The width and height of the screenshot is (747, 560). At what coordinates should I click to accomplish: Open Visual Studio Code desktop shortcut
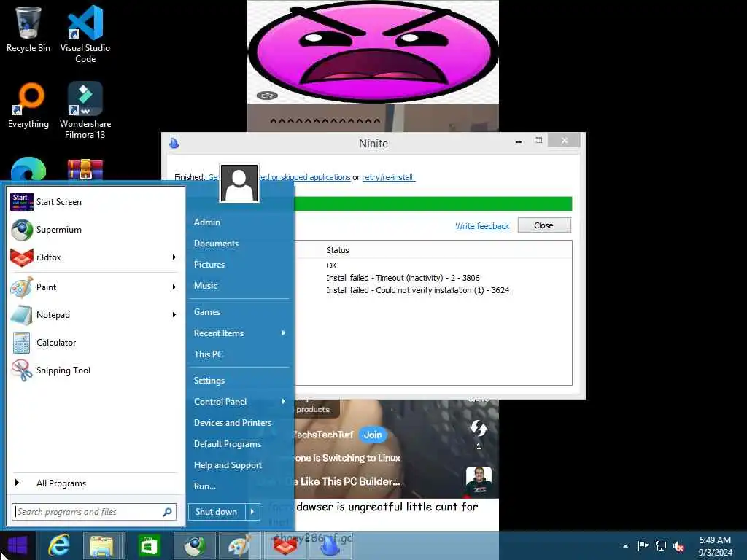[85, 34]
